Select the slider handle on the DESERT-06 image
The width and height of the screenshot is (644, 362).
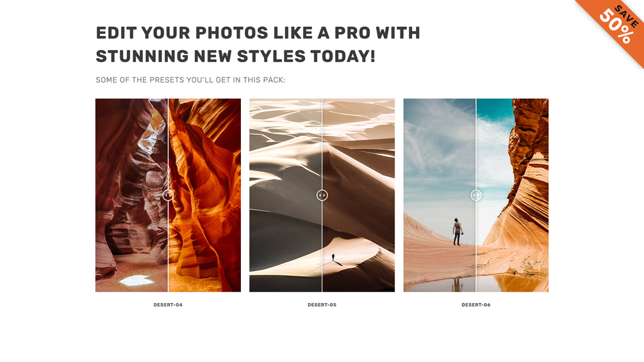point(476,195)
